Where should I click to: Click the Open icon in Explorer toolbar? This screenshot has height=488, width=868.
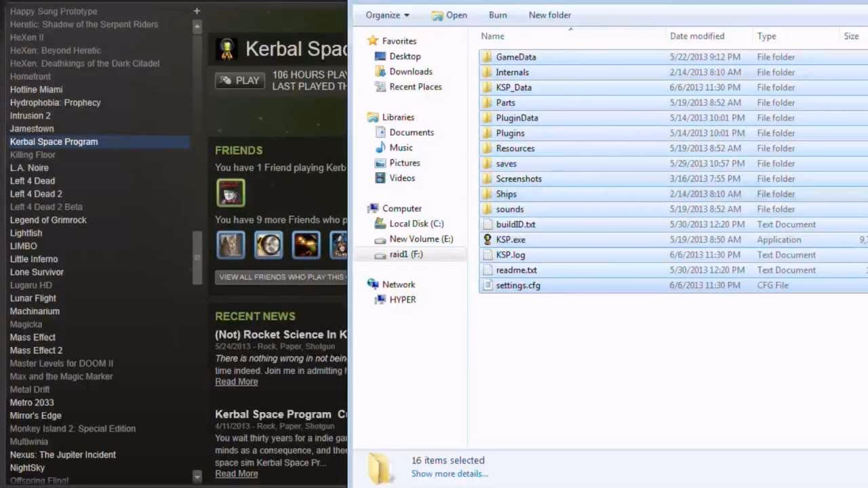tap(437, 15)
